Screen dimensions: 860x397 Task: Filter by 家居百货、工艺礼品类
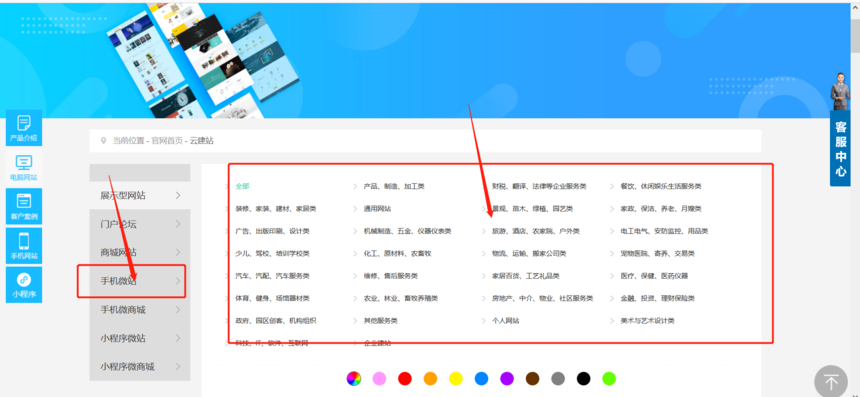(525, 276)
